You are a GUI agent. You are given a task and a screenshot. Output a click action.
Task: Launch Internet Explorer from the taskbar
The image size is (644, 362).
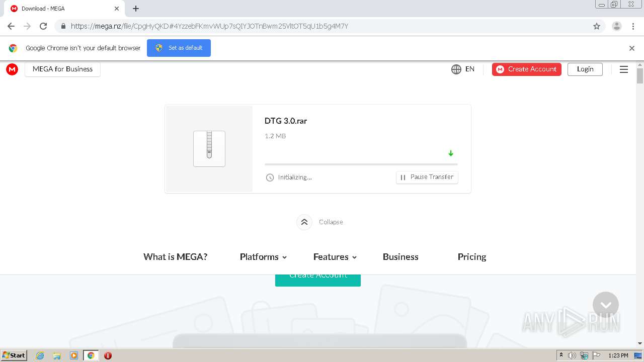coord(40,355)
